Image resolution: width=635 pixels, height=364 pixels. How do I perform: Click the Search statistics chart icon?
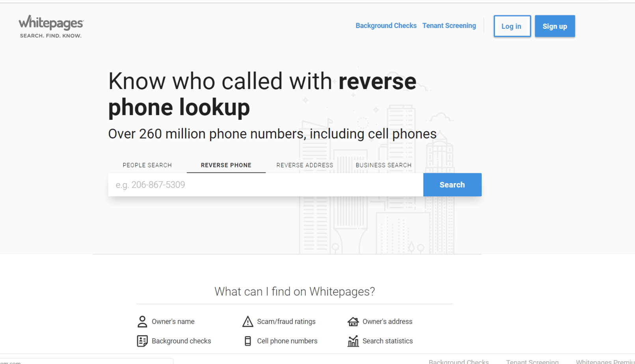click(353, 341)
